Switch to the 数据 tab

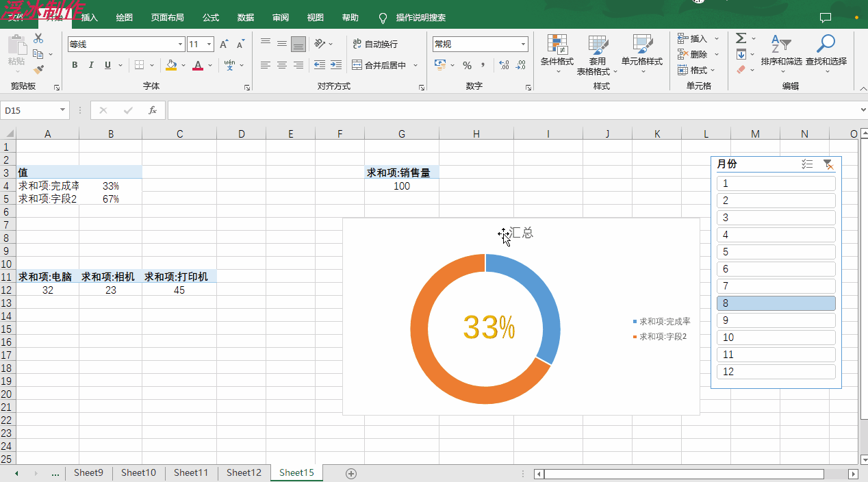coord(245,18)
